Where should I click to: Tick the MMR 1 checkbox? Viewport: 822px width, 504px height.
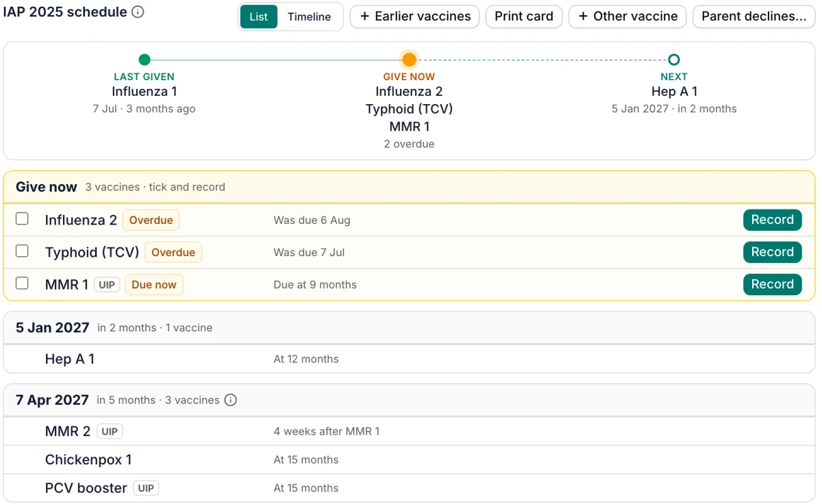tap(22, 283)
